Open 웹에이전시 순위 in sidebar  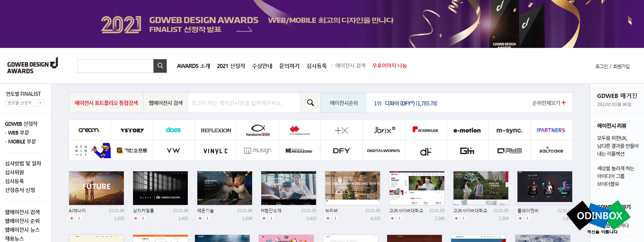pyautogui.click(x=22, y=221)
